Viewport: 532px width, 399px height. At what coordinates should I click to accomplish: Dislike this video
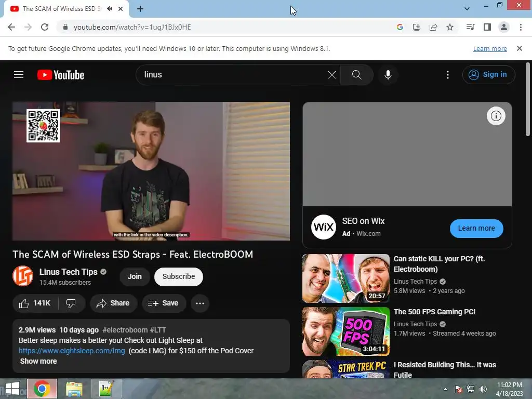(71, 303)
